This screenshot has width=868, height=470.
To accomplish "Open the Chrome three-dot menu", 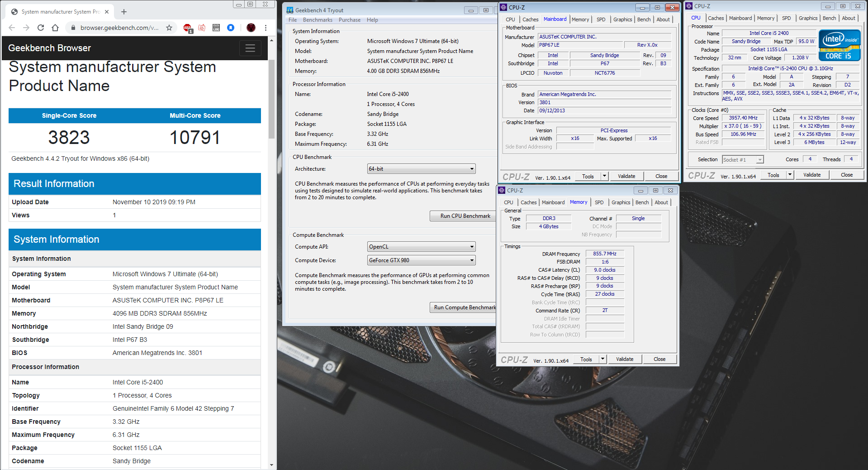I will pos(266,28).
